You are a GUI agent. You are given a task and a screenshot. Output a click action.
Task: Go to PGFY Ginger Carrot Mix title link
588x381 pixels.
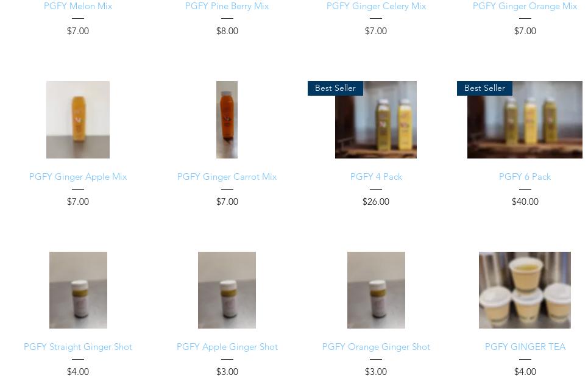227,177
